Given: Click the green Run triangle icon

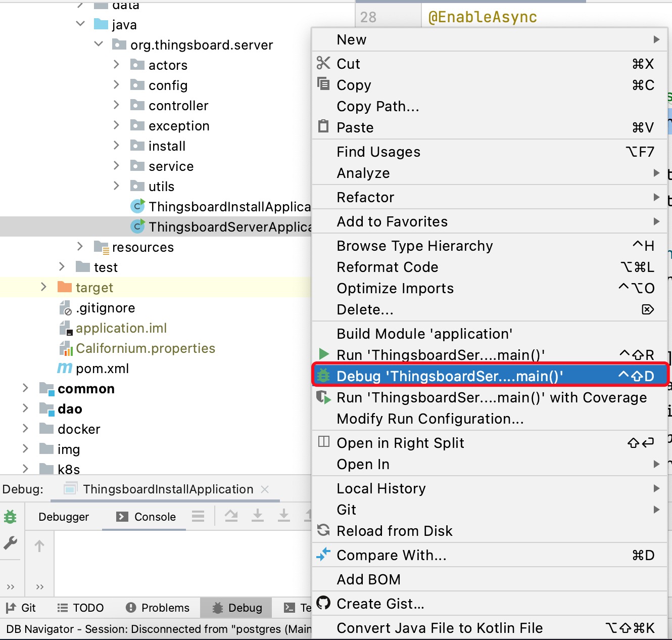Looking at the screenshot, I should point(324,354).
